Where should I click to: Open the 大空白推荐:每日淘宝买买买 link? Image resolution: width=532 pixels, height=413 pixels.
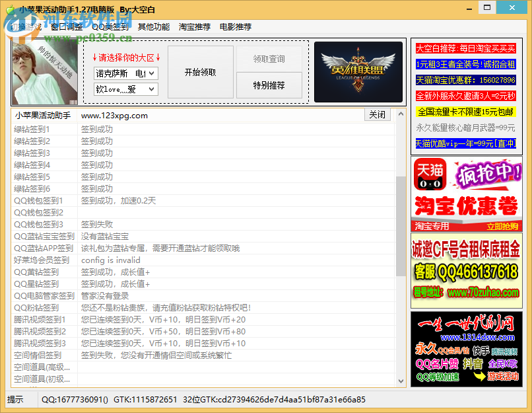point(465,48)
